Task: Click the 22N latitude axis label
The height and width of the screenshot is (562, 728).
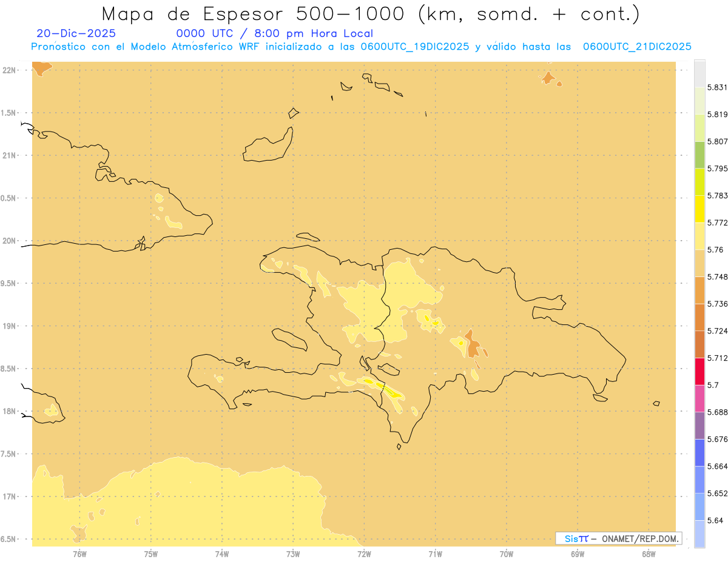Action: tap(9, 70)
